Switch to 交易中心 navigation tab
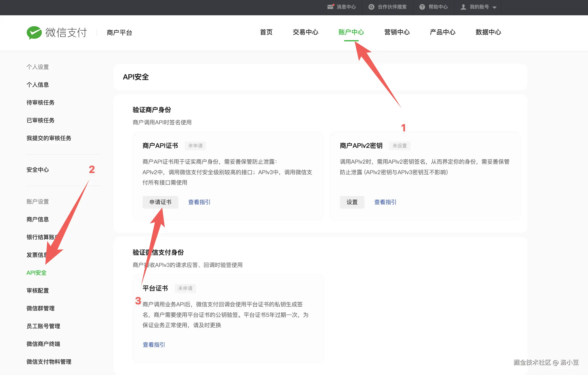Image resolution: width=588 pixels, height=375 pixels. (305, 32)
